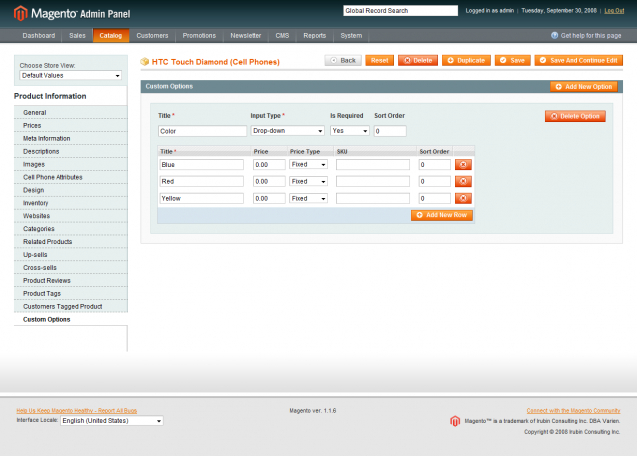Click the Save button
Image resolution: width=637 pixels, height=456 pixels.
point(512,61)
